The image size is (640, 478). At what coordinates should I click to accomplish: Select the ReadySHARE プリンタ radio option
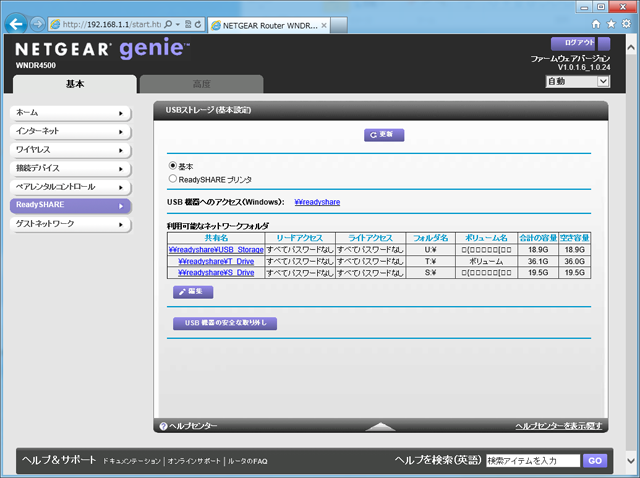point(173,178)
